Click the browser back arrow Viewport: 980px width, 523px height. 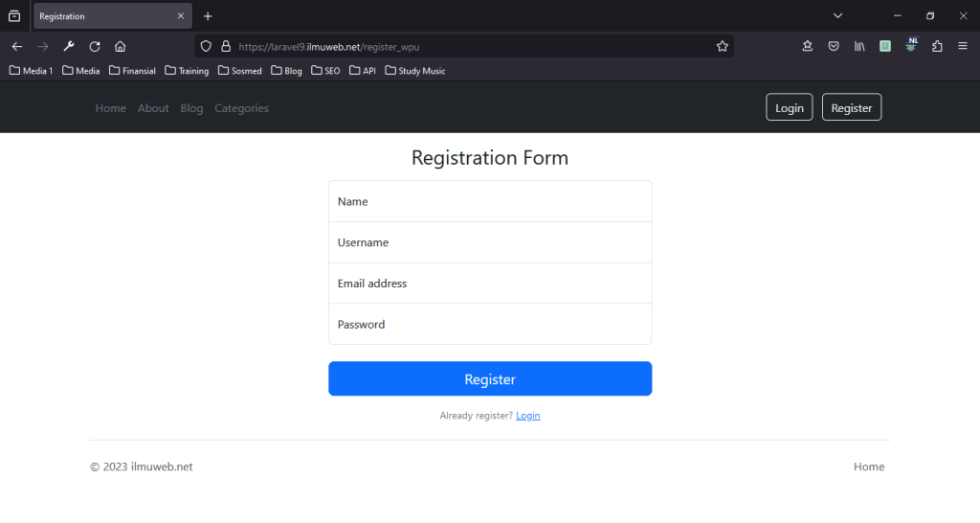[17, 46]
